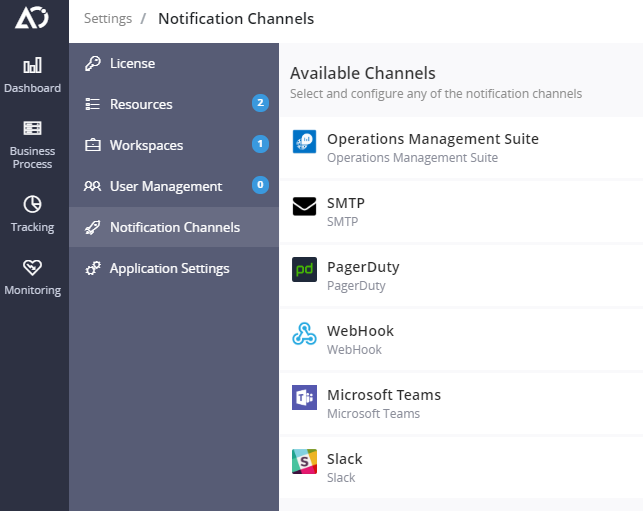This screenshot has width=643, height=511.
Task: Open the Resources settings menu item
Action: tap(174, 104)
